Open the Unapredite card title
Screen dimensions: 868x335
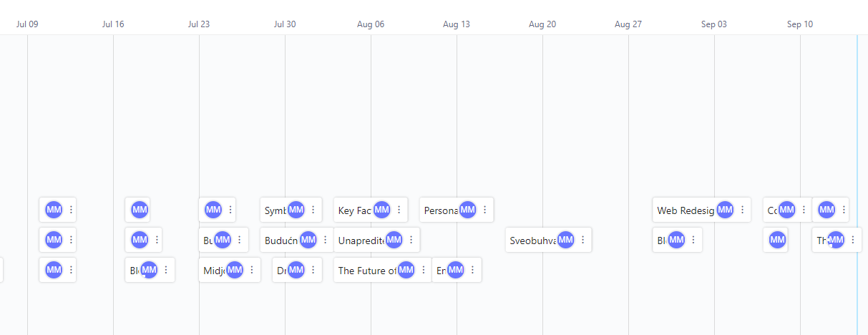click(x=361, y=241)
